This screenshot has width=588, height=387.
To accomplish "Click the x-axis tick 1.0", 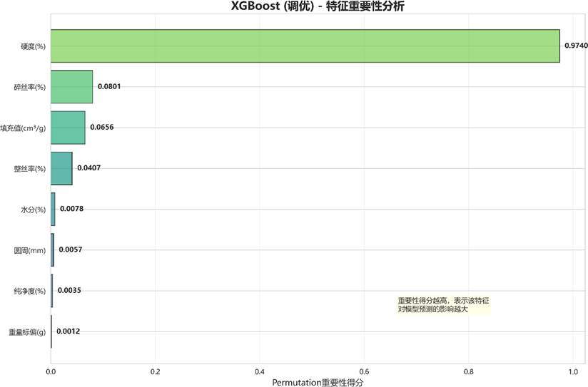I will 573,372.
